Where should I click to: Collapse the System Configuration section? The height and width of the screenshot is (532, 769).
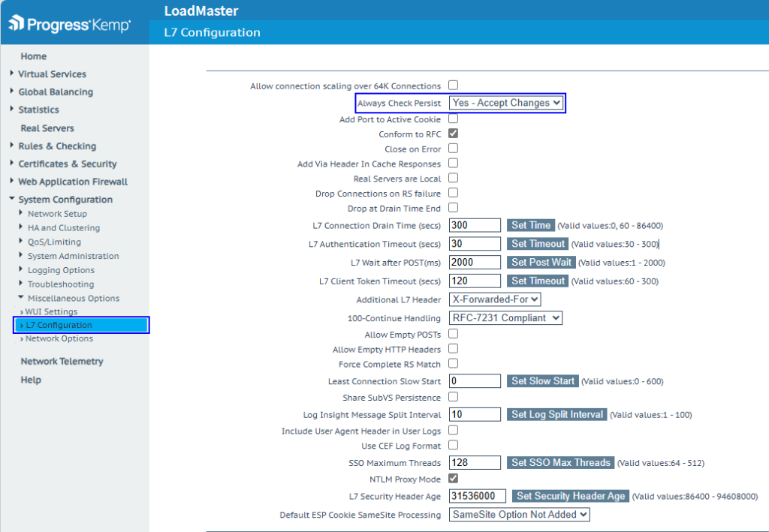point(65,200)
